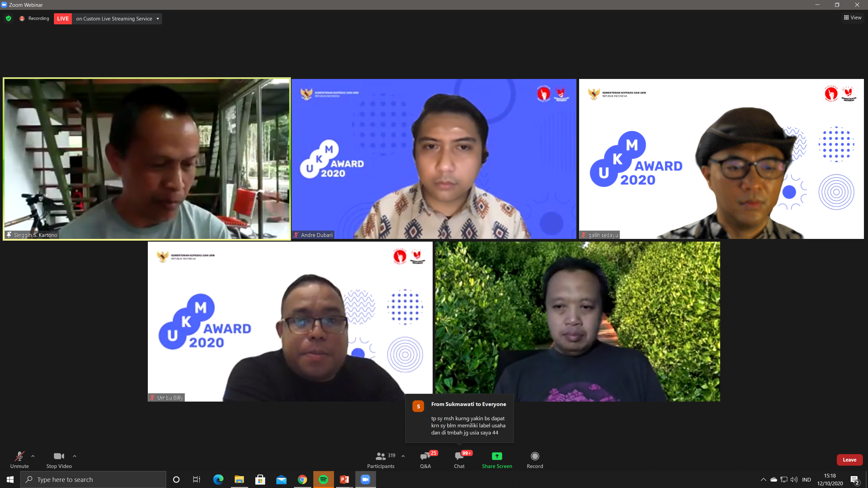Image resolution: width=868 pixels, height=488 pixels.
Task: Click the red Recording indicator
Action: click(x=22, y=18)
